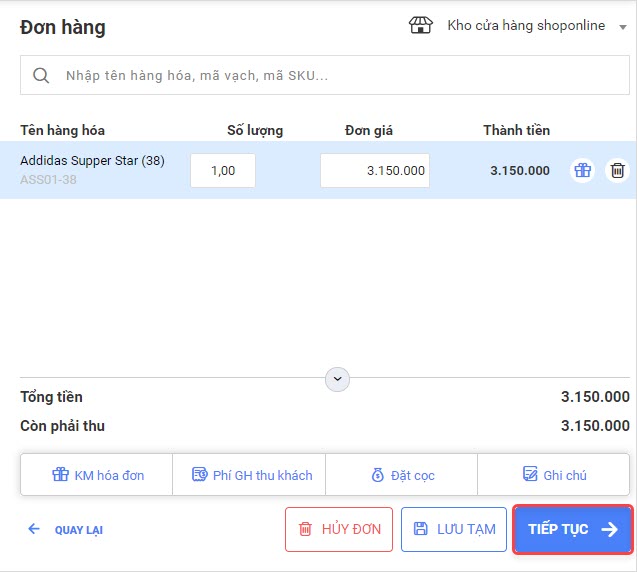The width and height of the screenshot is (637, 572).
Task: Open the Kho cửa hàng shoponline dropdown
Action: point(623,27)
